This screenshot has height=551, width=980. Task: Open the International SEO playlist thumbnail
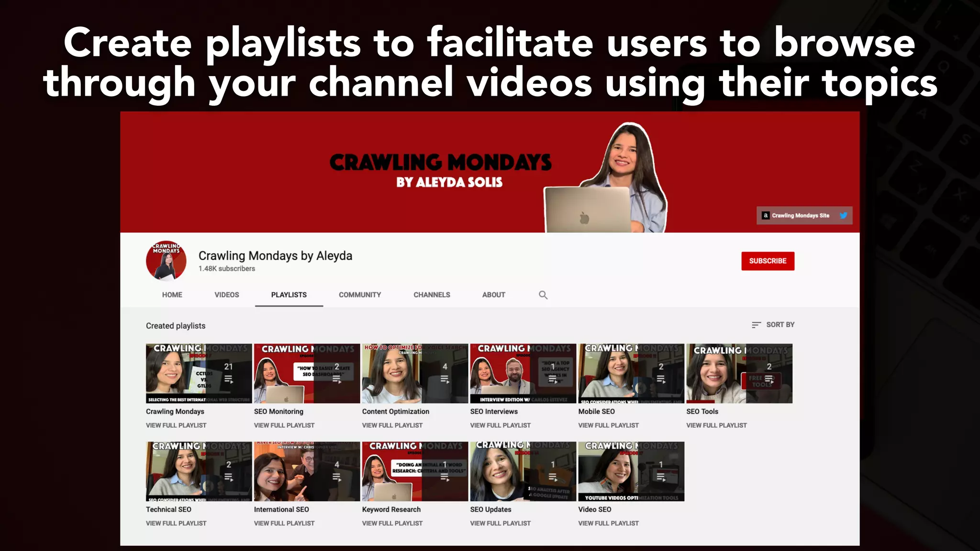tap(307, 471)
